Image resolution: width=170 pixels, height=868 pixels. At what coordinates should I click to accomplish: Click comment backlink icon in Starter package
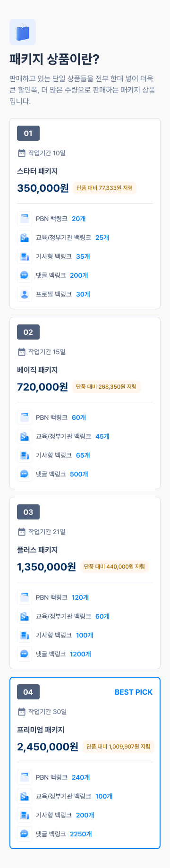point(25,275)
